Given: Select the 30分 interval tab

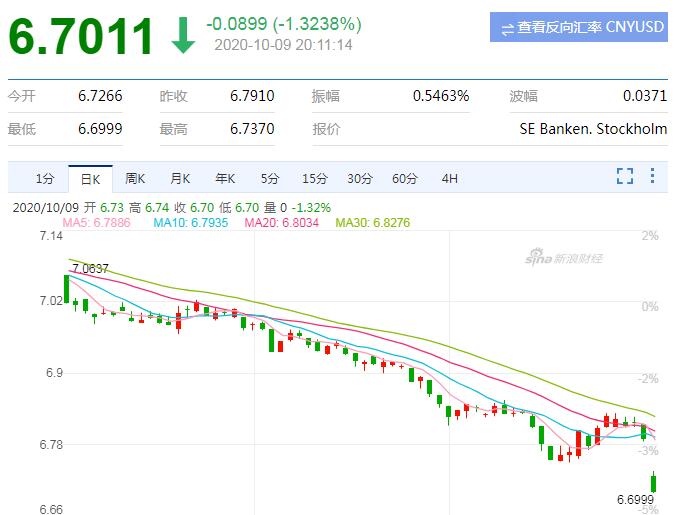Looking at the screenshot, I should point(360,179).
